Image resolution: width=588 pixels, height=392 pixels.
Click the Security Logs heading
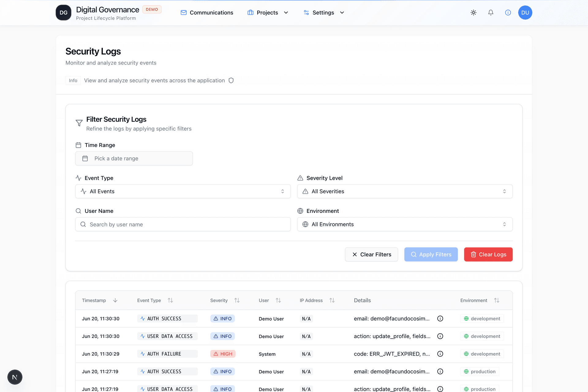[x=93, y=51]
